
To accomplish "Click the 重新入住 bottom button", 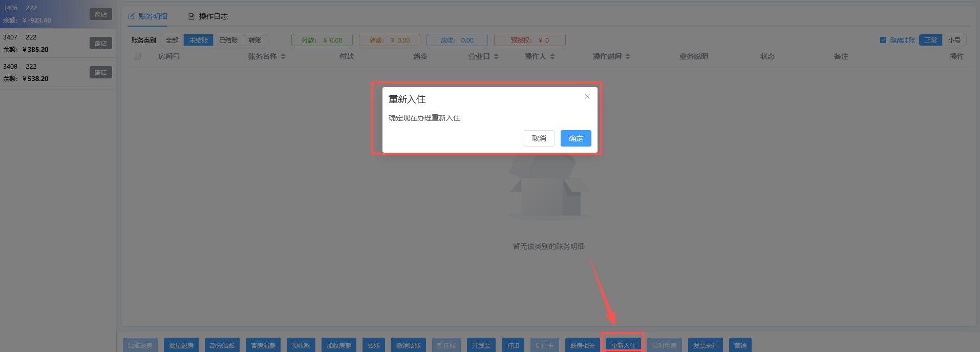I will tap(624, 345).
